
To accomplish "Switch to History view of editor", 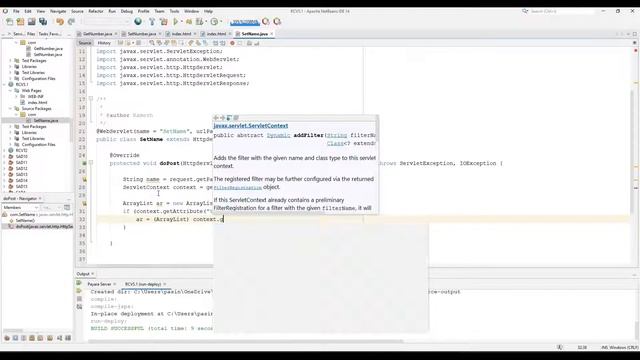I will (104, 43).
